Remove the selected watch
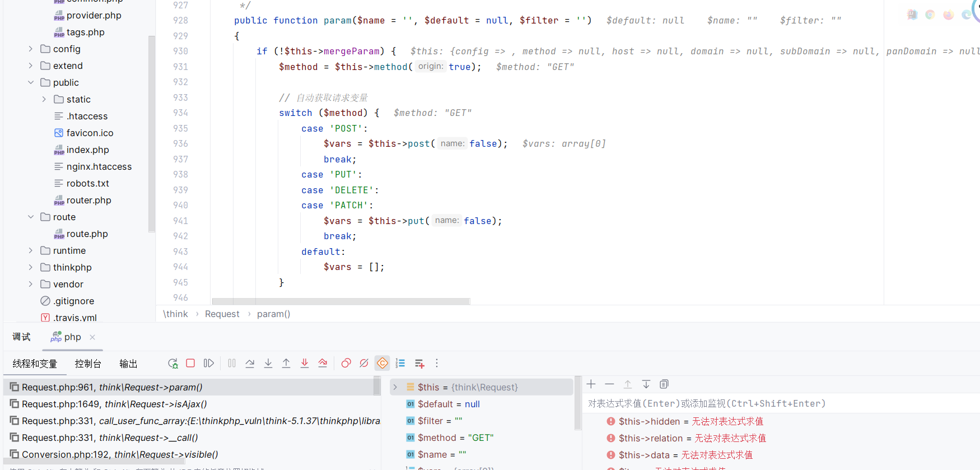980x470 pixels. click(x=609, y=384)
